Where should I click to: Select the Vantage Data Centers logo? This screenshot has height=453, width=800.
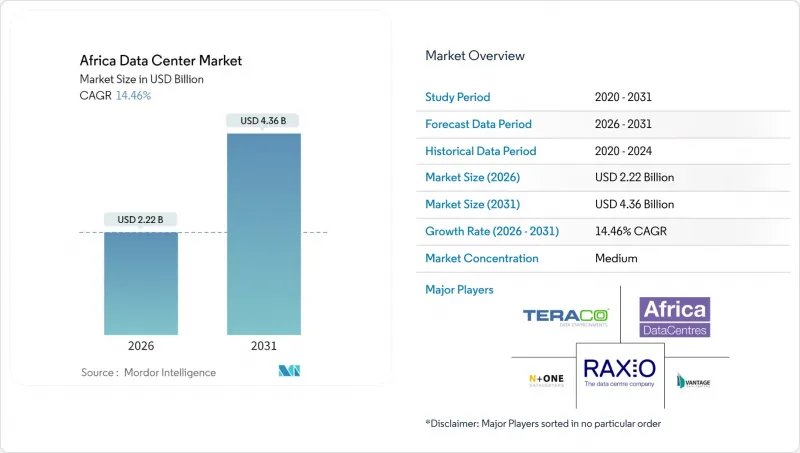[x=693, y=380]
